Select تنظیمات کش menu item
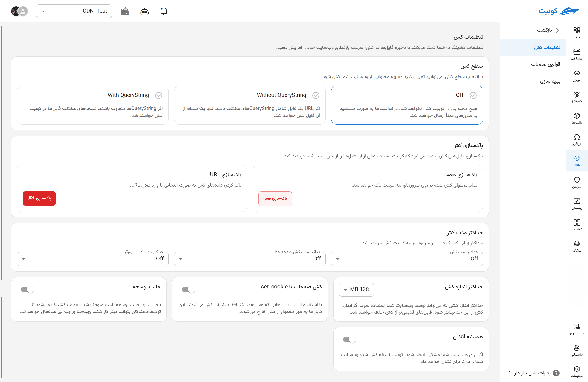This screenshot has height=382, width=588. click(533, 47)
